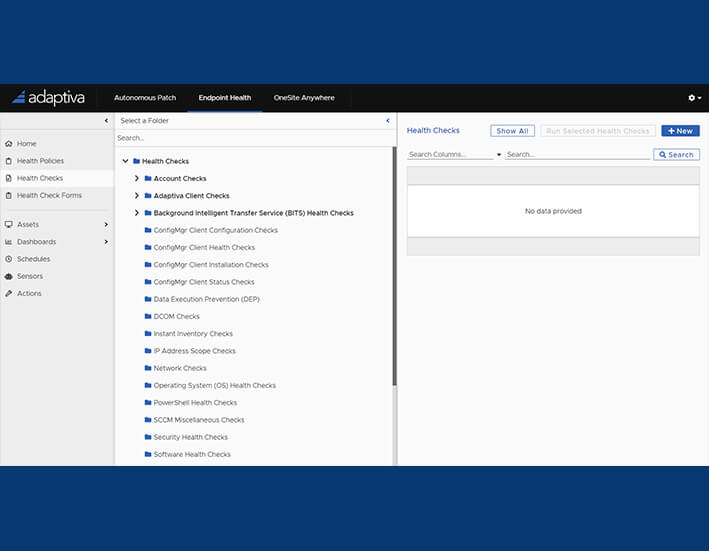Click the Dashboards chart icon

[9, 242]
